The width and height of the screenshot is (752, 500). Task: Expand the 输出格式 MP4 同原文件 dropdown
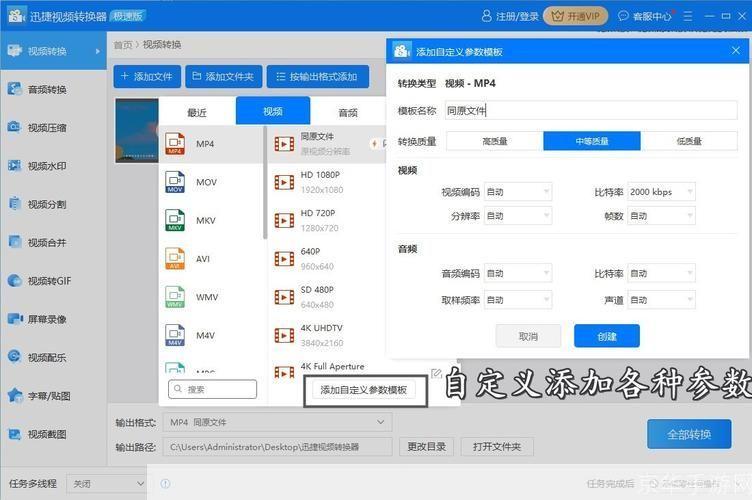coord(278,422)
